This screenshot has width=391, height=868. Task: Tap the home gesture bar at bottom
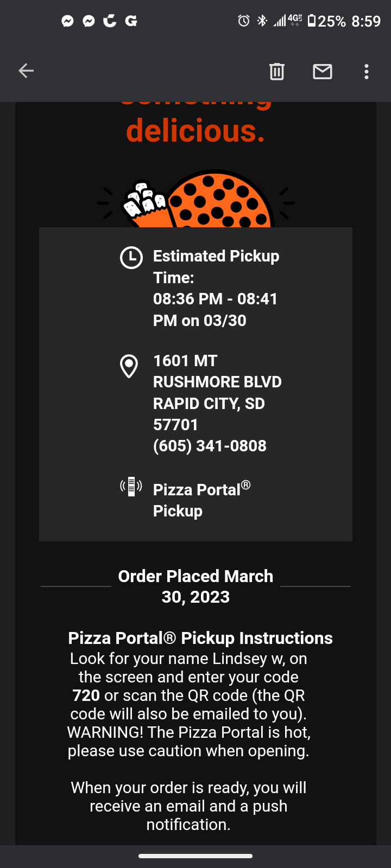(x=195, y=856)
